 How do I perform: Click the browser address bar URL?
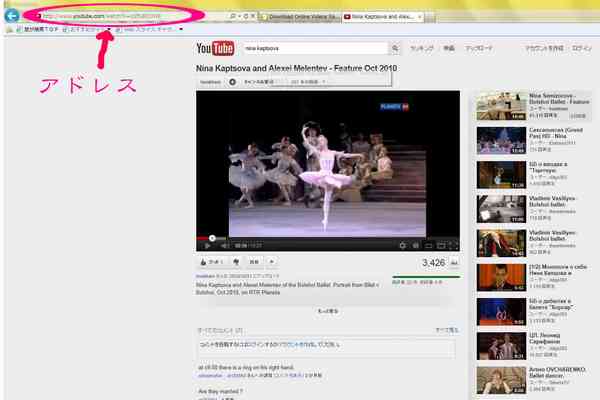(102, 16)
